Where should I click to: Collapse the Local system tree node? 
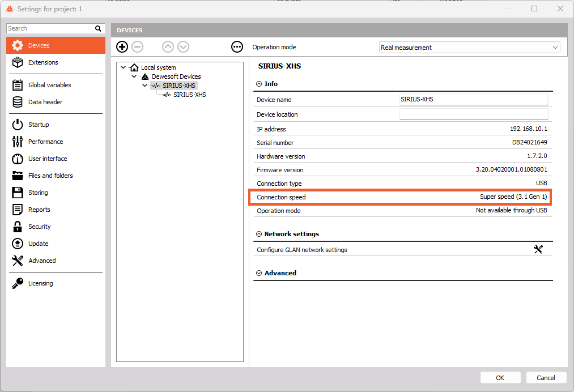pos(124,67)
